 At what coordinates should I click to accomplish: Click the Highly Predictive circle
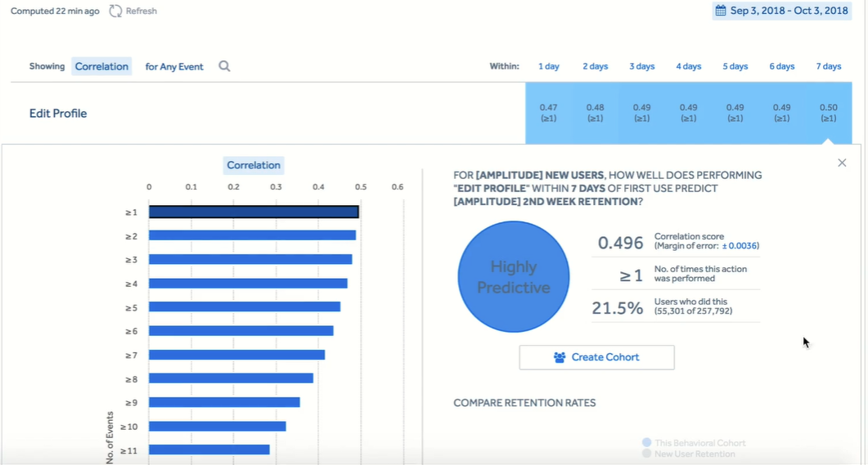[514, 276]
